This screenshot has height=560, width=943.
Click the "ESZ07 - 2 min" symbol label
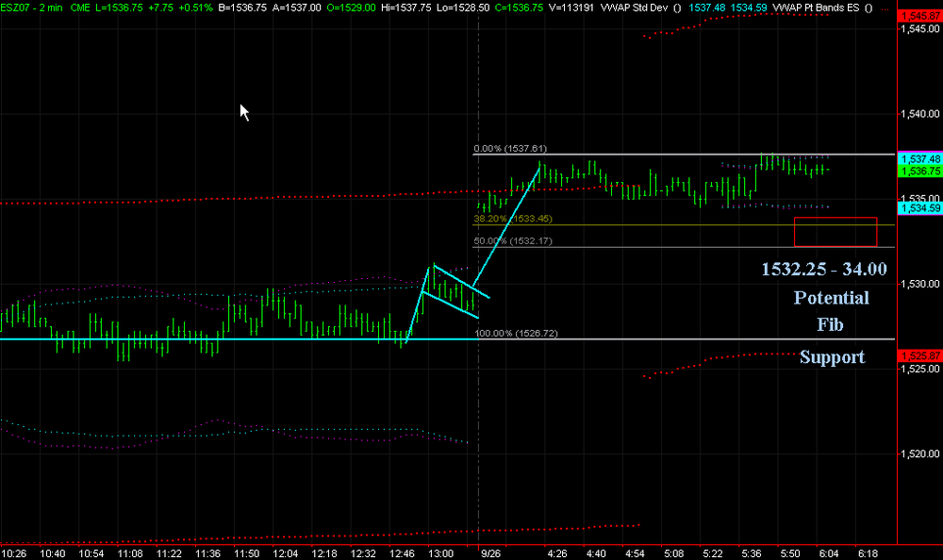click(x=31, y=8)
